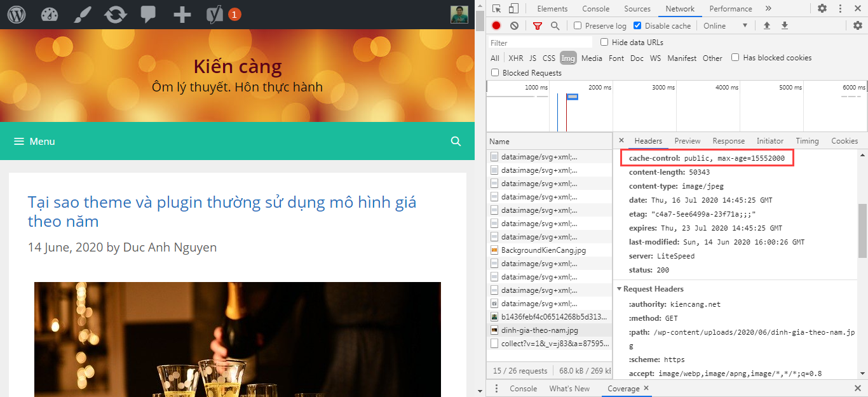Clear the network log
The height and width of the screenshot is (397, 868).
(514, 25)
